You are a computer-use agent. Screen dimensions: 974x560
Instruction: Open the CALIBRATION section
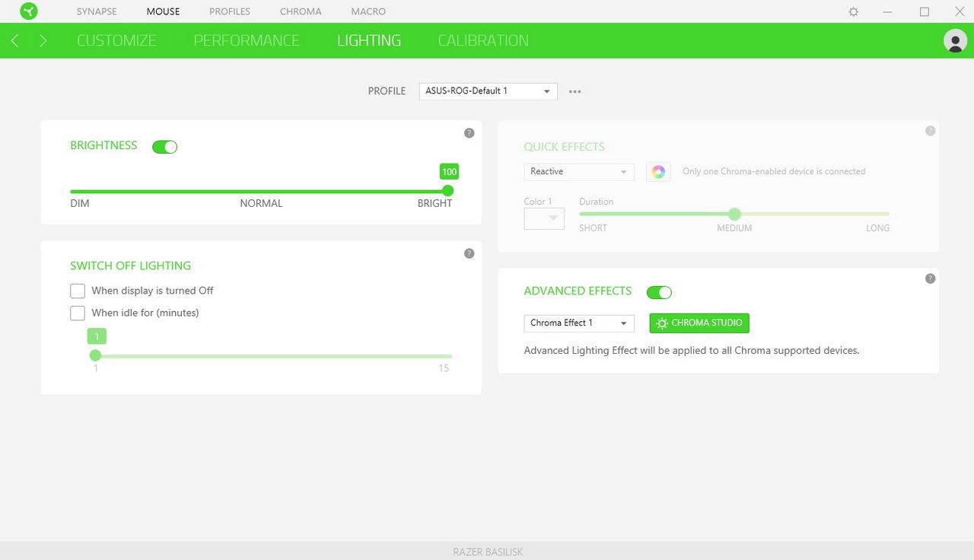click(x=483, y=40)
